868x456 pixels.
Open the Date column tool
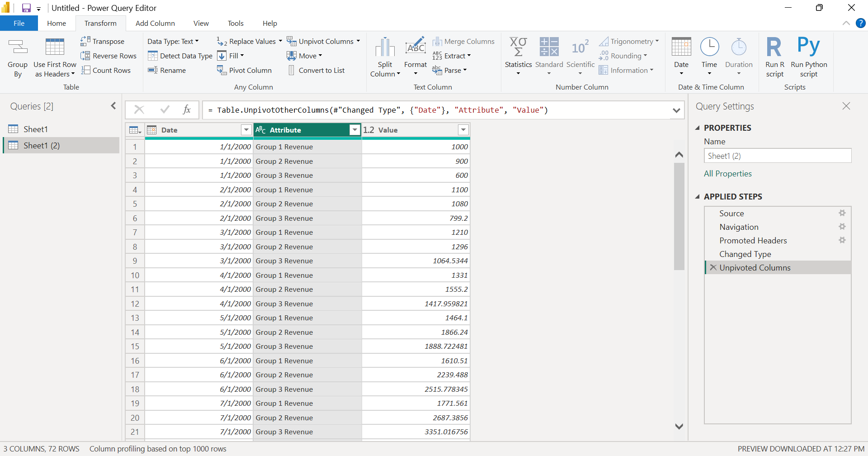point(681,56)
